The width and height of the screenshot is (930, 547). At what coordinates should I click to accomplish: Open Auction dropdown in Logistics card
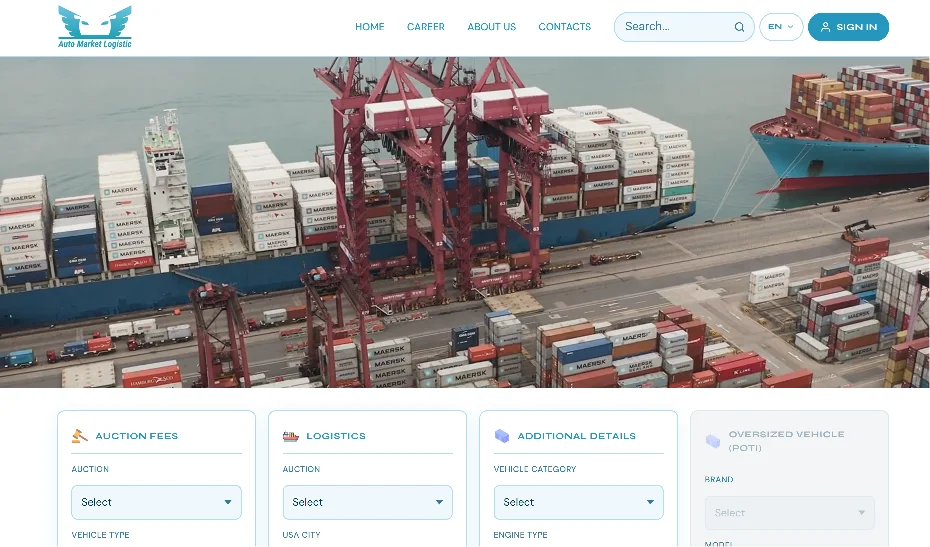[x=368, y=503]
